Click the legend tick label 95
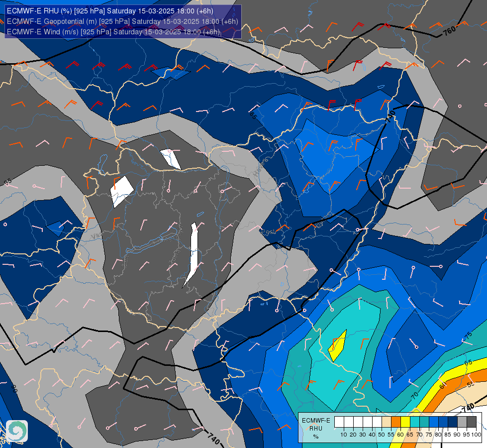Viewport: 487px width, 448px height. (466, 435)
